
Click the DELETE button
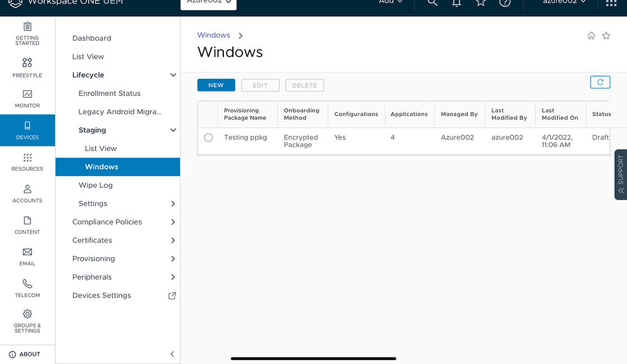click(305, 85)
